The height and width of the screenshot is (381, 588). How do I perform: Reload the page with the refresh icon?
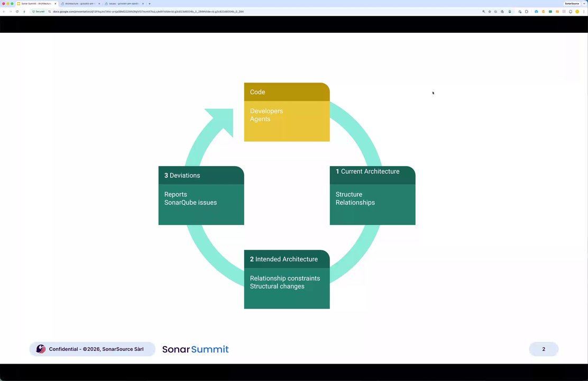coord(17,12)
